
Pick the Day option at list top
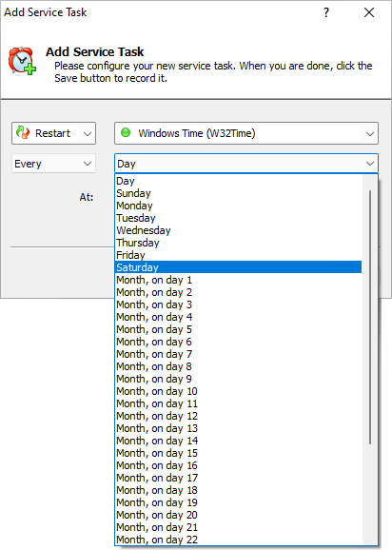(239, 181)
